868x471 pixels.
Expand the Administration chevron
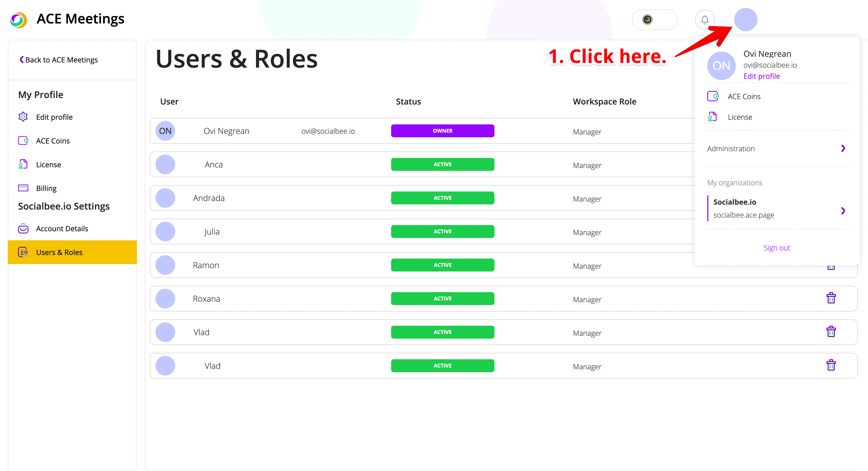[843, 148]
